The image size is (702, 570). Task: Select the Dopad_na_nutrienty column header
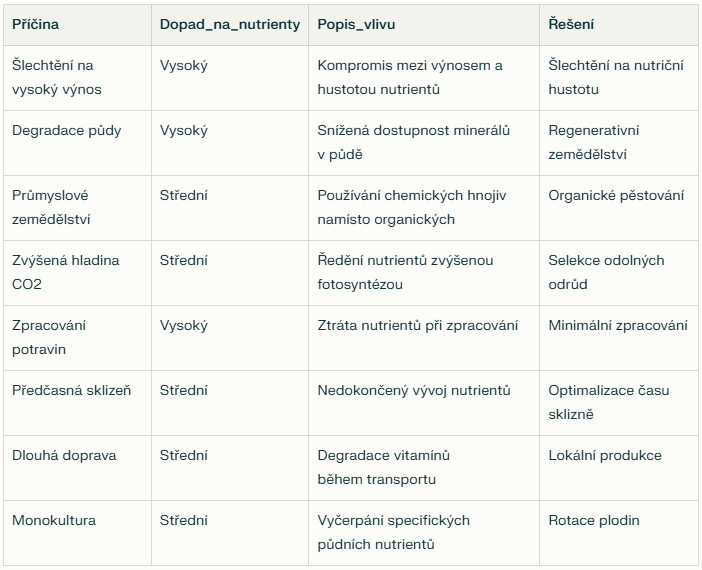point(230,25)
